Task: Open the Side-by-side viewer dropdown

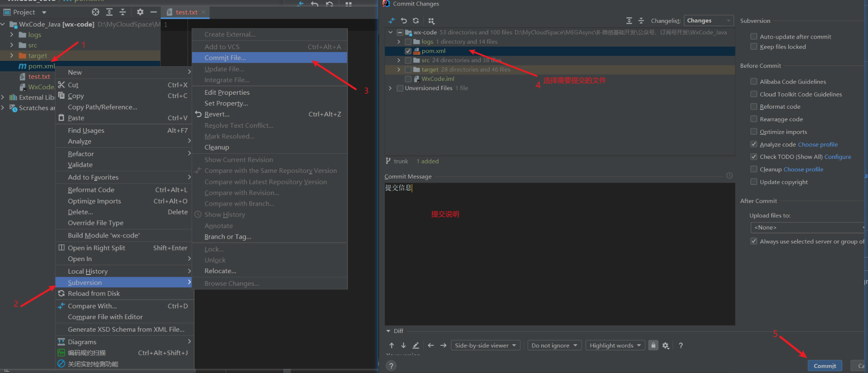Action: click(486, 346)
